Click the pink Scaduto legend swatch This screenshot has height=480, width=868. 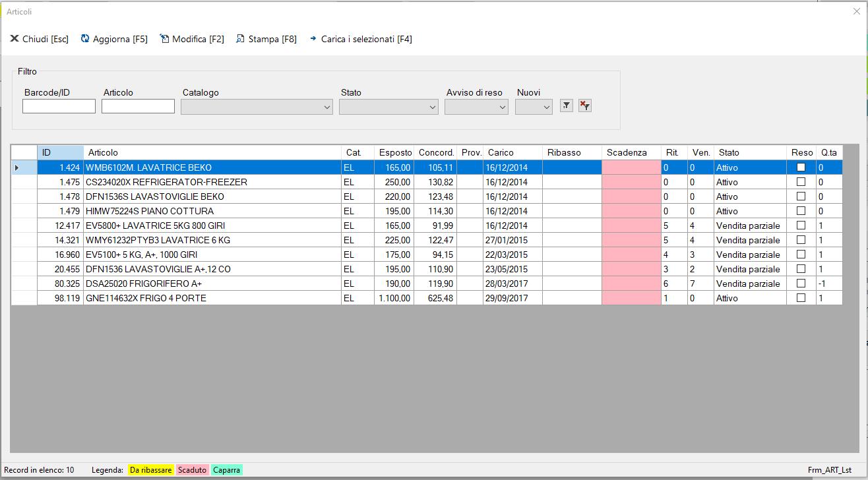[192, 470]
